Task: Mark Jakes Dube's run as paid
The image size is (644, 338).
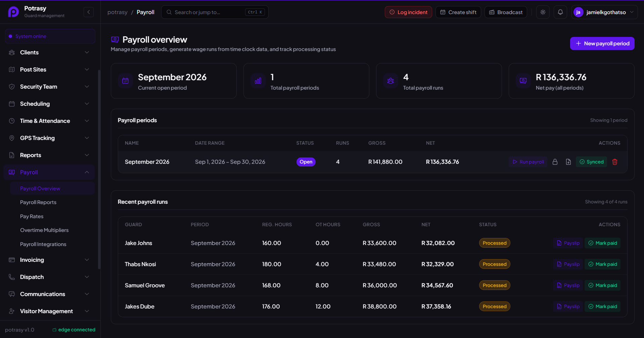Action: [602, 306]
